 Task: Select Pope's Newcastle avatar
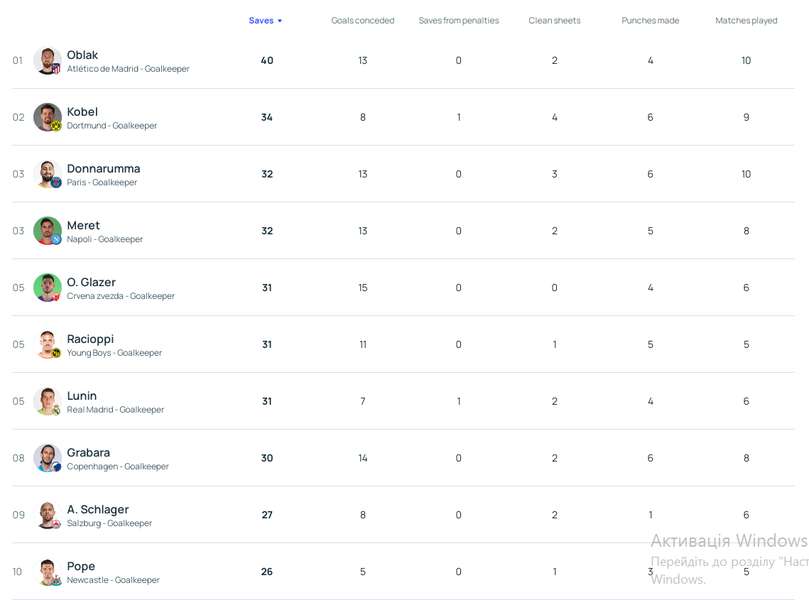coord(47,572)
